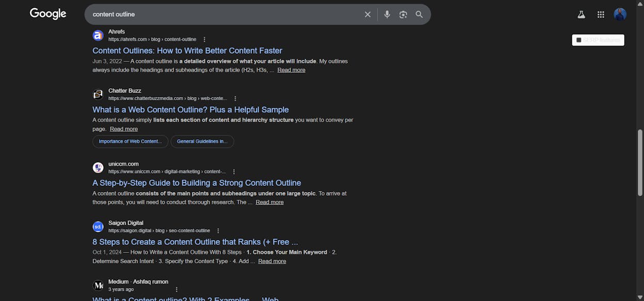Open more options for Ahrefs result

[x=204, y=39]
